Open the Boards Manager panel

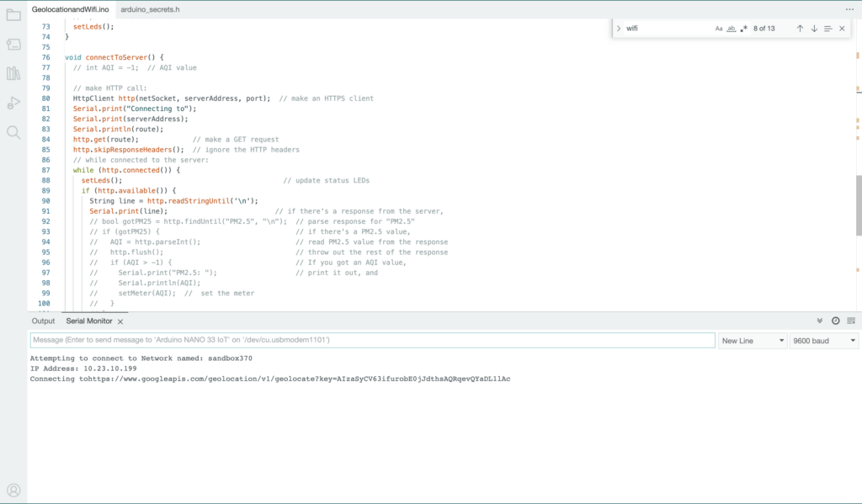click(x=12, y=45)
